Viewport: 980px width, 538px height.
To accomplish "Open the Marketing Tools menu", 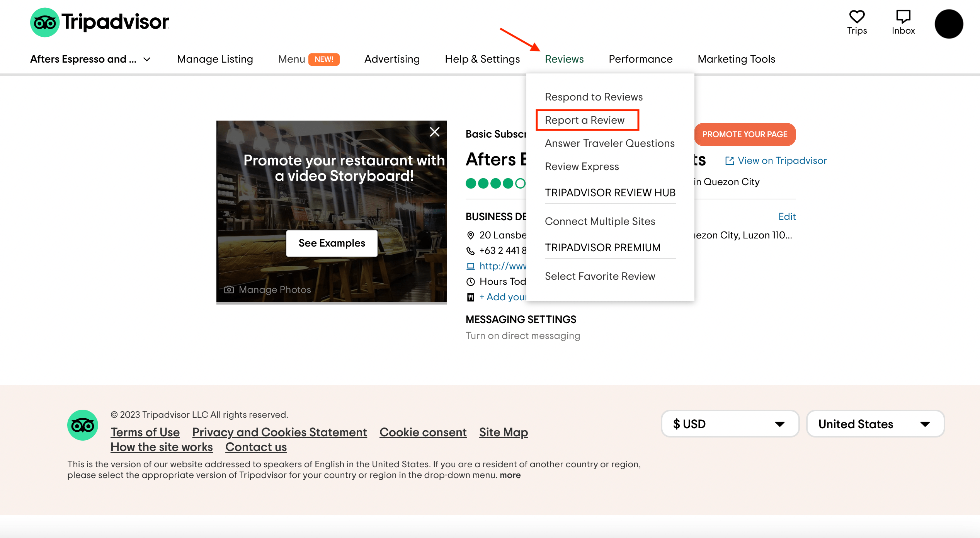I will tap(737, 59).
